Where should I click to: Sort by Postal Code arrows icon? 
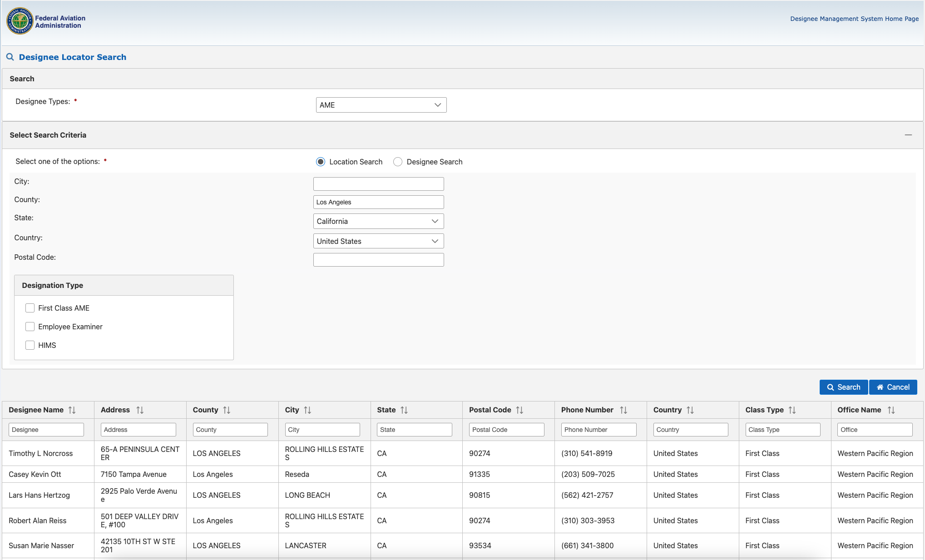click(519, 410)
